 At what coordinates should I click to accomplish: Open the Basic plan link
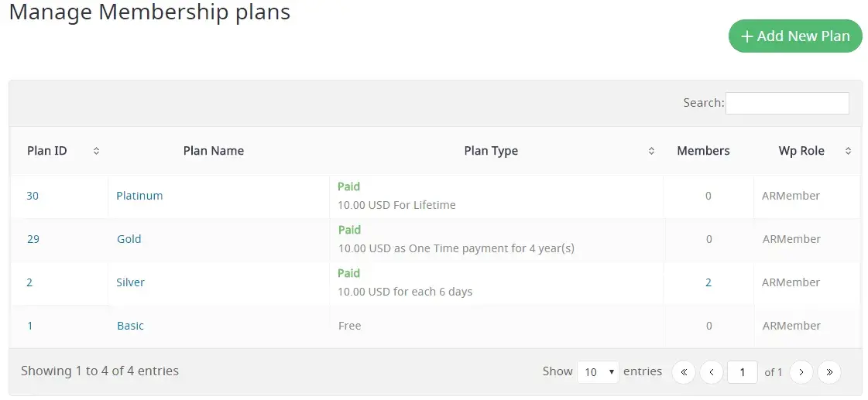130,326
